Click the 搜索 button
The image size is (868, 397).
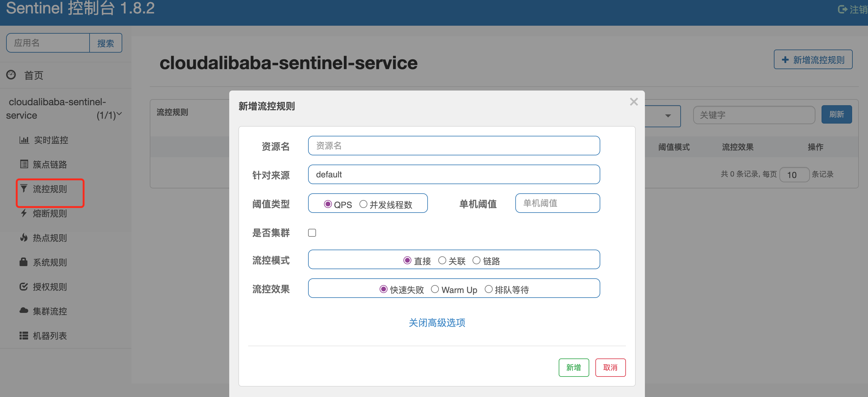coord(105,43)
